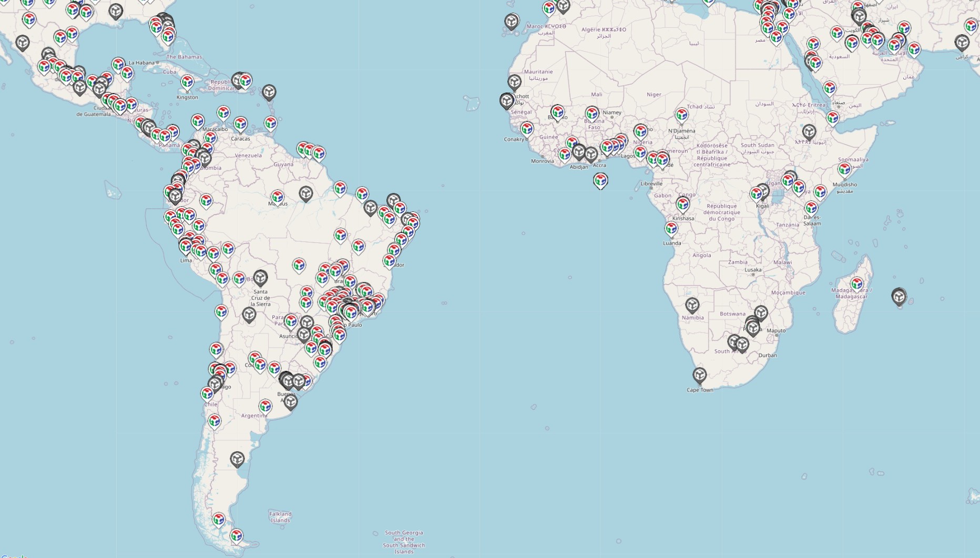The width and height of the screenshot is (980, 558).
Task: Click the colored marker in Gulf of Guinea
Action: coord(600,180)
